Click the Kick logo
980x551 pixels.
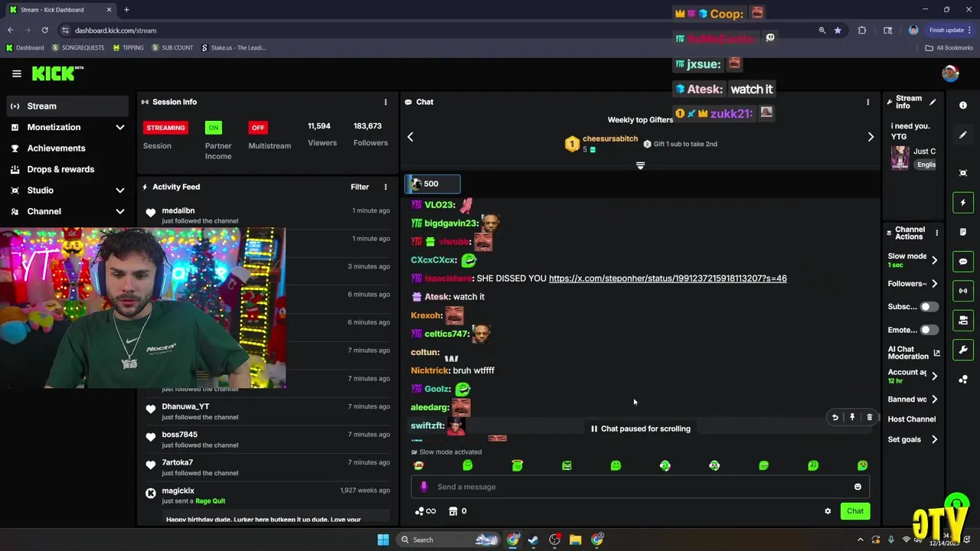[57, 73]
